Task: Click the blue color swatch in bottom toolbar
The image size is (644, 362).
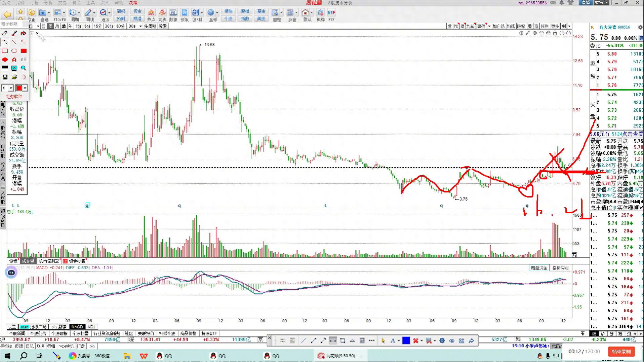Action: (x=406, y=340)
